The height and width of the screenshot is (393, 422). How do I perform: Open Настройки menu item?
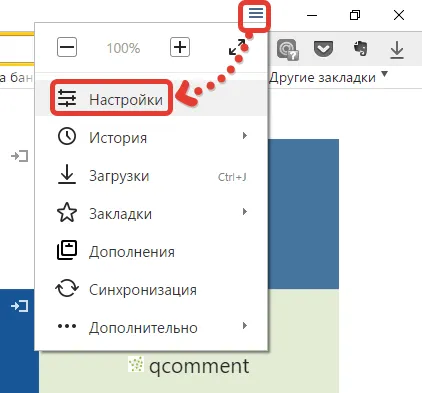coord(152,99)
